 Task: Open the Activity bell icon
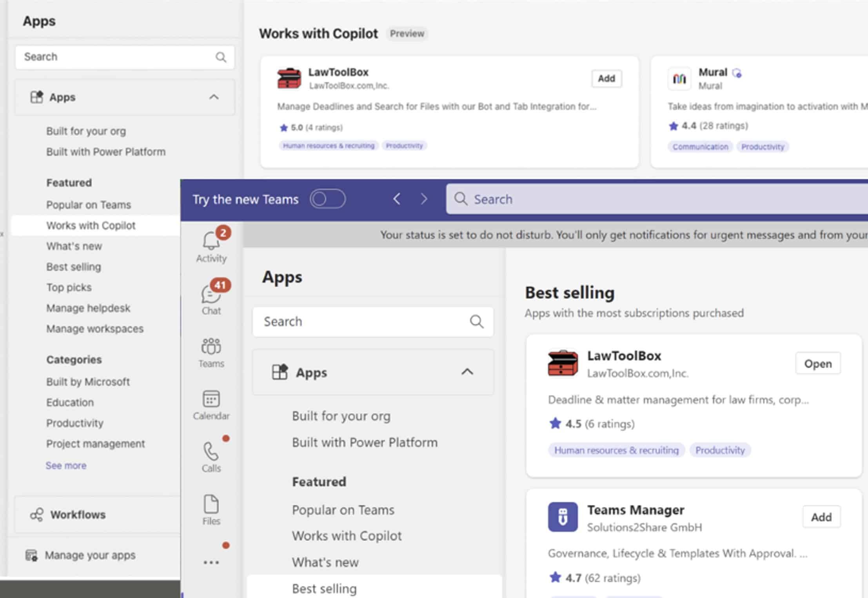click(211, 241)
